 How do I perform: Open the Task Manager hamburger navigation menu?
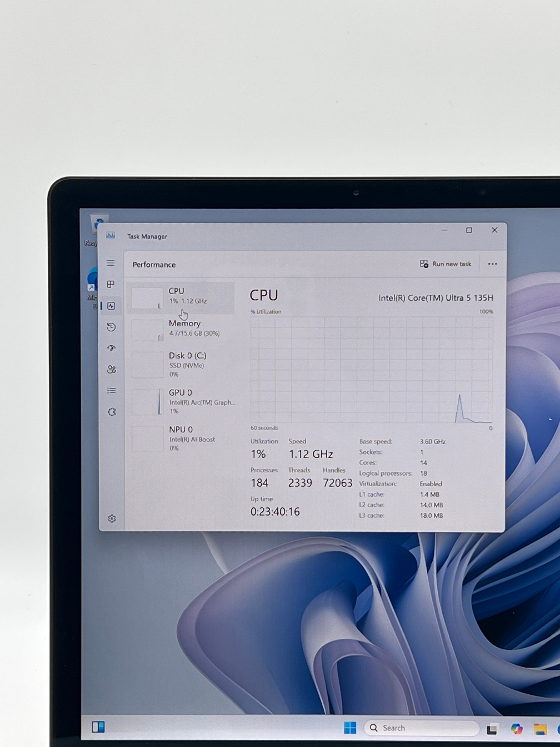[110, 263]
